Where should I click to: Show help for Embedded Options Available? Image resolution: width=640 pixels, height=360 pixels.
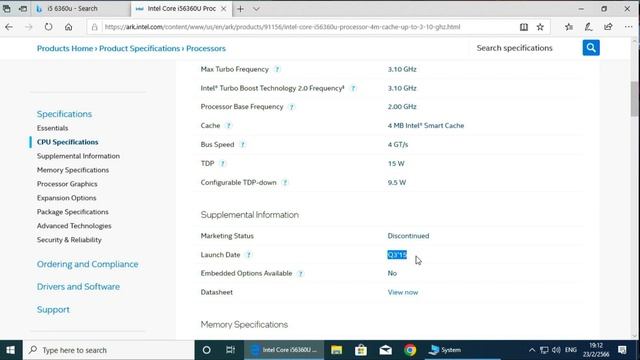point(300,273)
